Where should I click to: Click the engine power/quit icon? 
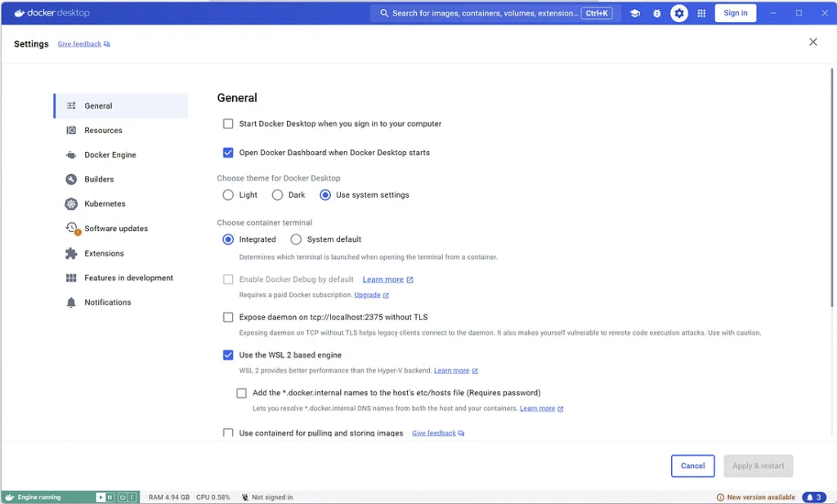(x=123, y=497)
